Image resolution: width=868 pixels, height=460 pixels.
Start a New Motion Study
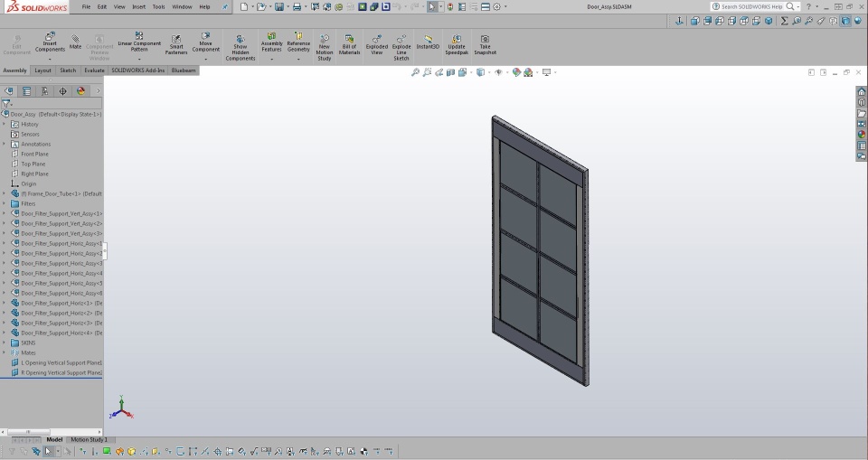[325, 46]
